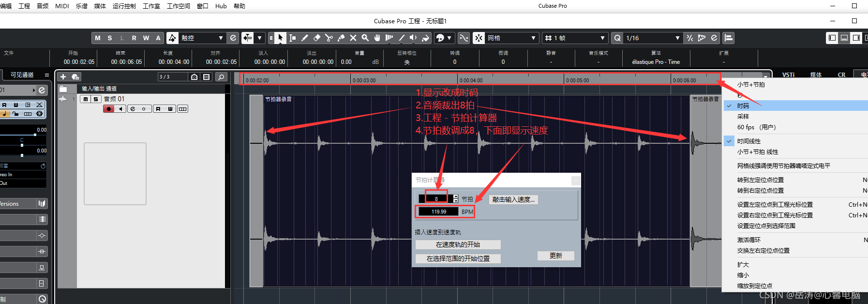Toggle Mute All 'M' state button
This screenshot has height=304, width=868.
[x=98, y=38]
